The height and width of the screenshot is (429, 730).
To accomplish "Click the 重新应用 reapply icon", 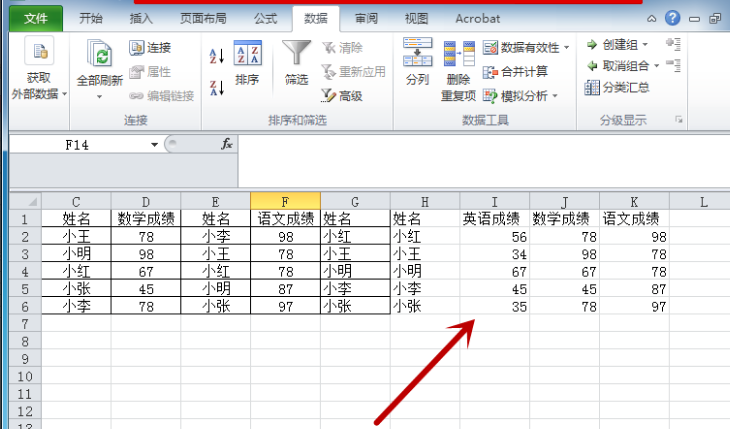I will 329,72.
